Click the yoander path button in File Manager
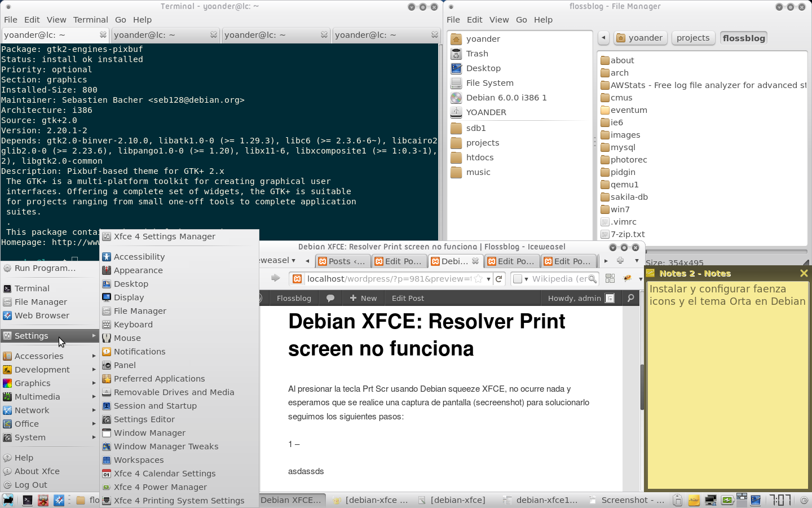 point(640,38)
